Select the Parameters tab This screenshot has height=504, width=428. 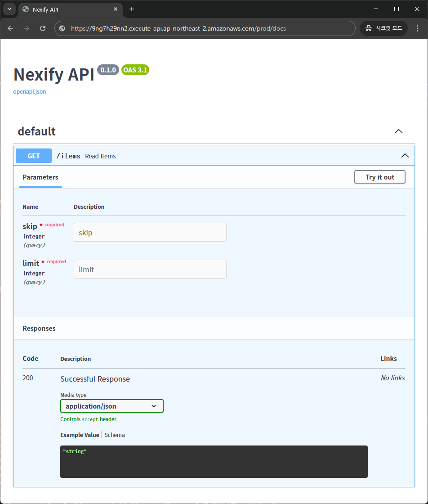(40, 177)
